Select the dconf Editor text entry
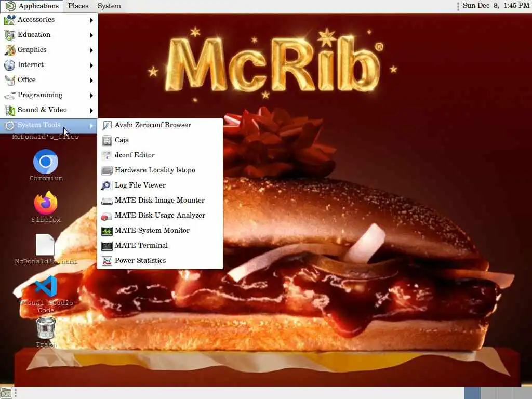The height and width of the screenshot is (399, 532). (x=135, y=155)
